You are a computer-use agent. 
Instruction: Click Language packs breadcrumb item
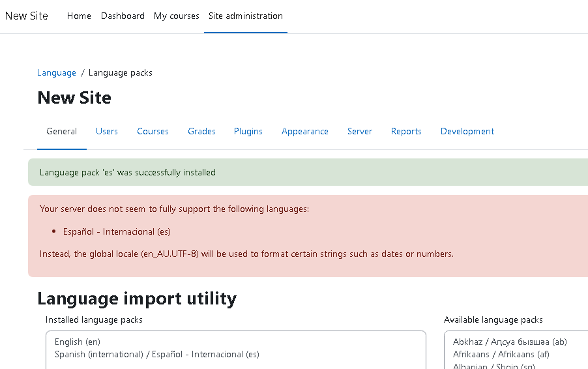click(x=121, y=72)
